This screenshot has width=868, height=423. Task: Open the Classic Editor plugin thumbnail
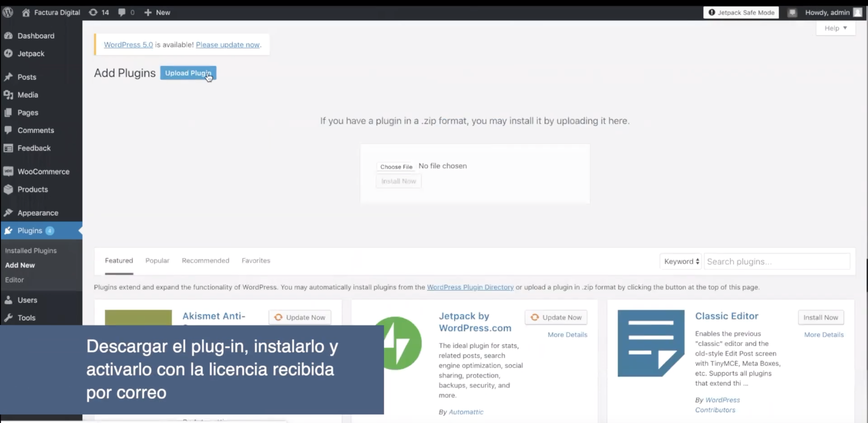[x=651, y=343]
